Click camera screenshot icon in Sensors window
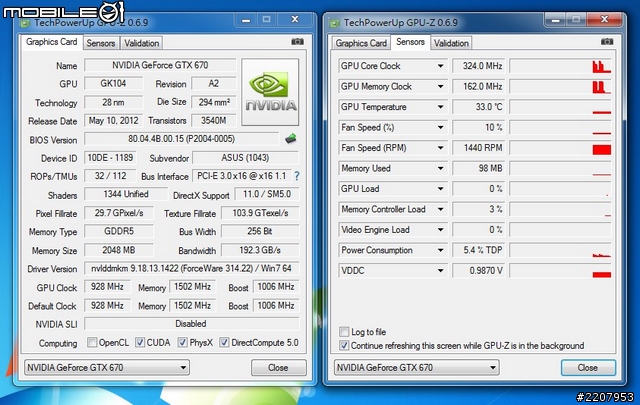Viewport: 640px width, 405px height. point(607,42)
